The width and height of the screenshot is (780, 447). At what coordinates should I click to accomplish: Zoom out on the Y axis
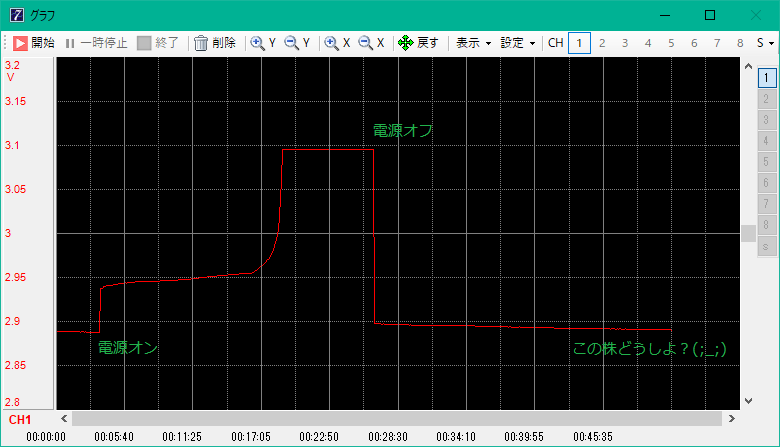[x=297, y=43]
